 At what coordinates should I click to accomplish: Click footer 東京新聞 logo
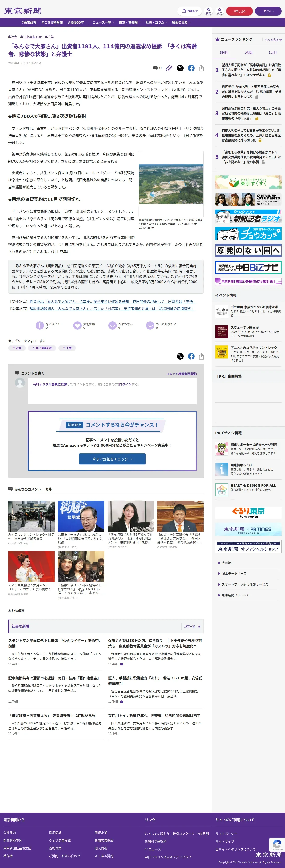[x=268, y=854]
